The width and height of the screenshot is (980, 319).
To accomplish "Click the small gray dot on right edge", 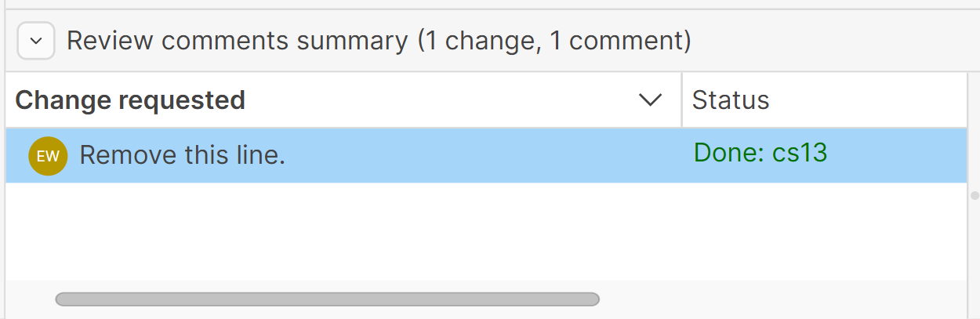I will point(975,195).
